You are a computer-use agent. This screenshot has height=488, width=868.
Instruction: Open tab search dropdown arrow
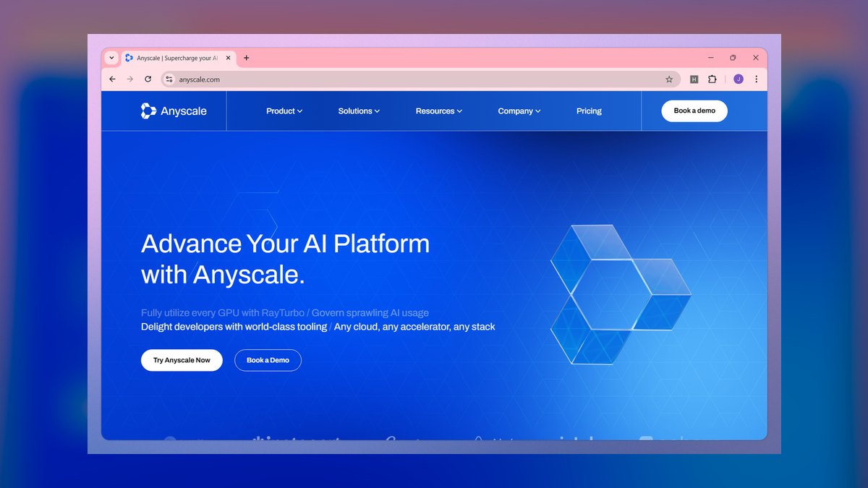111,58
